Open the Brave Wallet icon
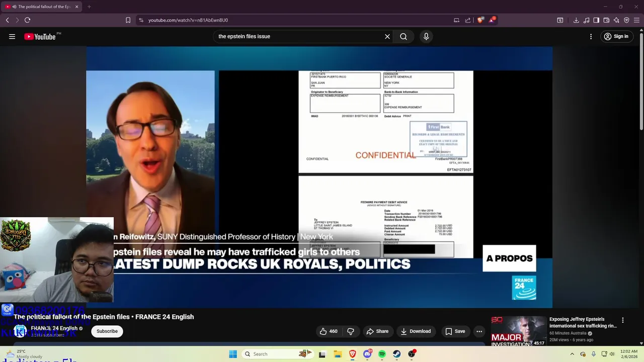 pyautogui.click(x=606, y=20)
